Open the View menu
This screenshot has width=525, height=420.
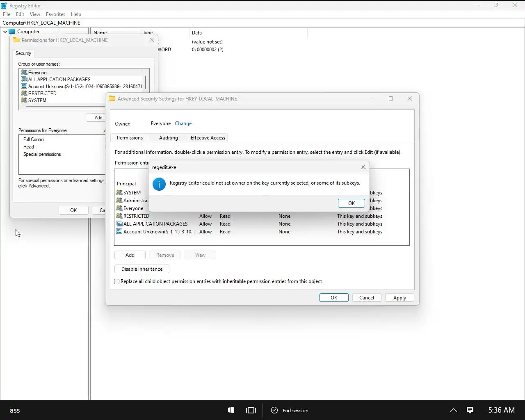click(35, 14)
